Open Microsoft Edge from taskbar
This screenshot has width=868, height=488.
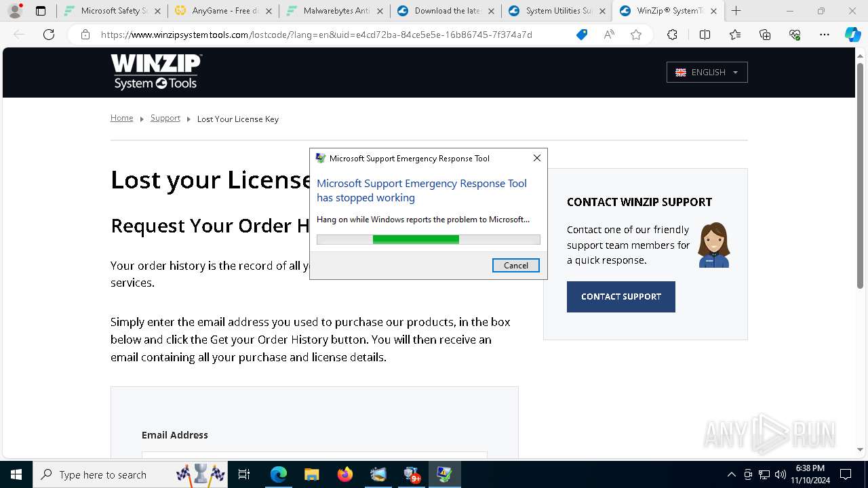point(279,474)
